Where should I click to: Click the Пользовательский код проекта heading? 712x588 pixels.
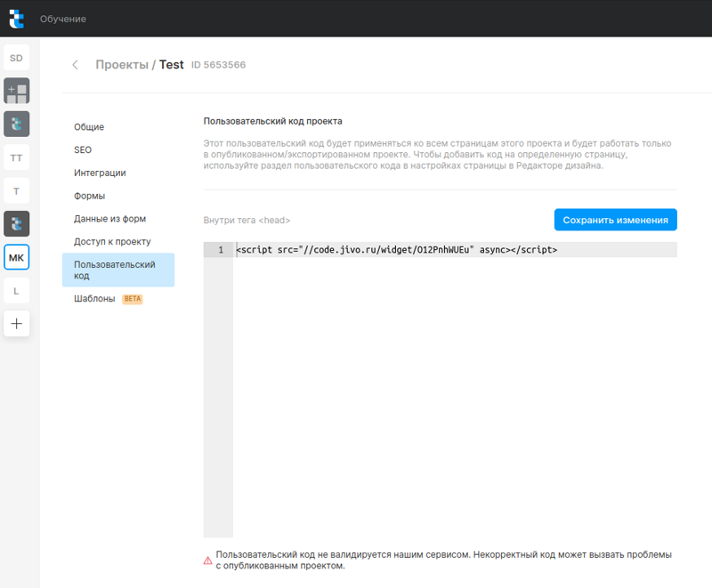click(273, 121)
